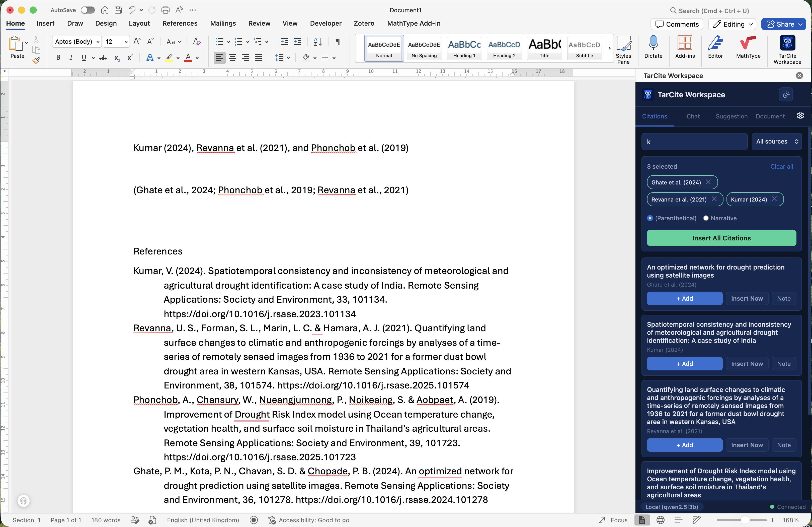
Task: Decrease indent using the ribbon icon
Action: click(x=284, y=42)
